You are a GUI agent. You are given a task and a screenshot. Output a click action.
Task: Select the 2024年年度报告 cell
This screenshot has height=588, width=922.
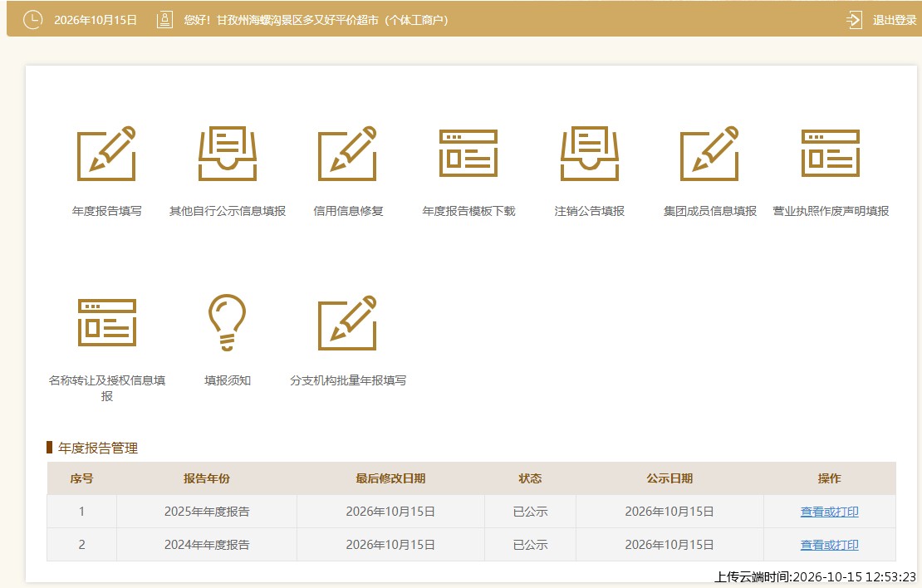(x=207, y=545)
